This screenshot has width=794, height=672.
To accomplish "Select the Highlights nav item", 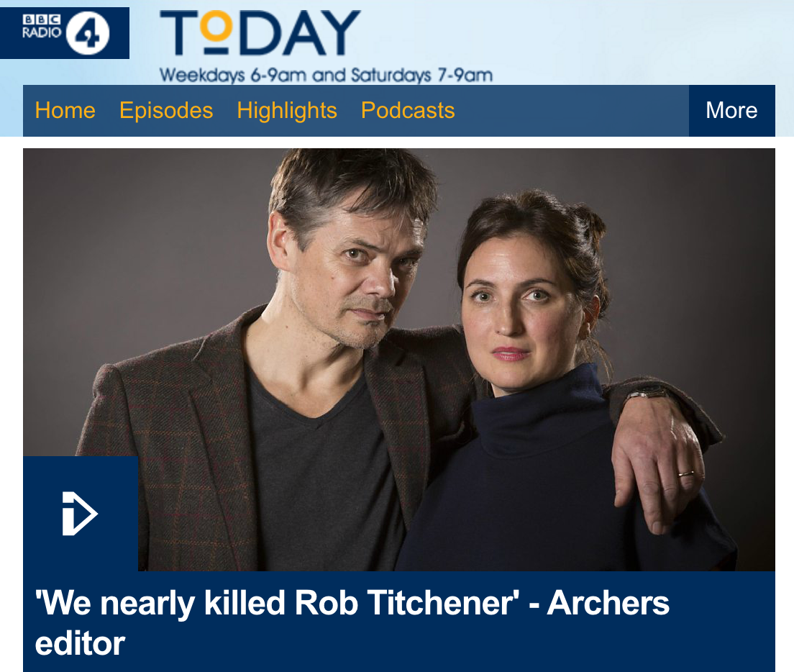I will coord(287,110).
